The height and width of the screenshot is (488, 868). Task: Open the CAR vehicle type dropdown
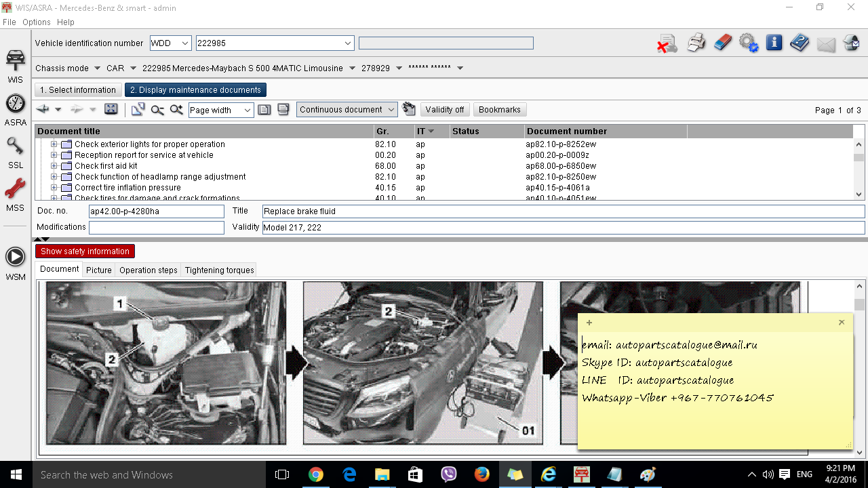(133, 68)
